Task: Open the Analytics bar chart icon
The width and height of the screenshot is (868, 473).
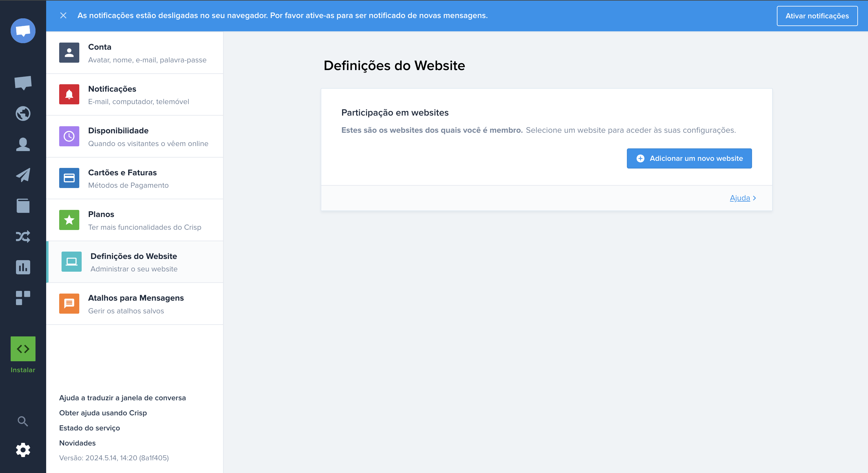Action: click(23, 267)
